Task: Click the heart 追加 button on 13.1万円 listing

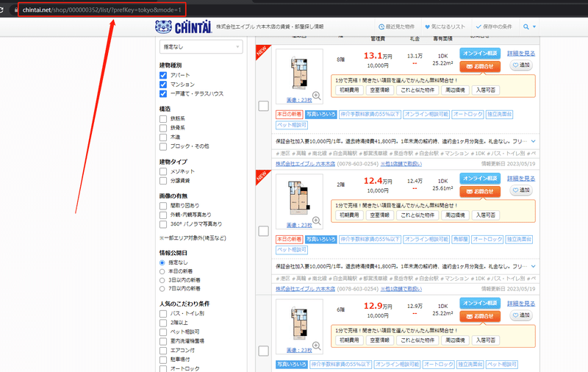Action: click(521, 65)
